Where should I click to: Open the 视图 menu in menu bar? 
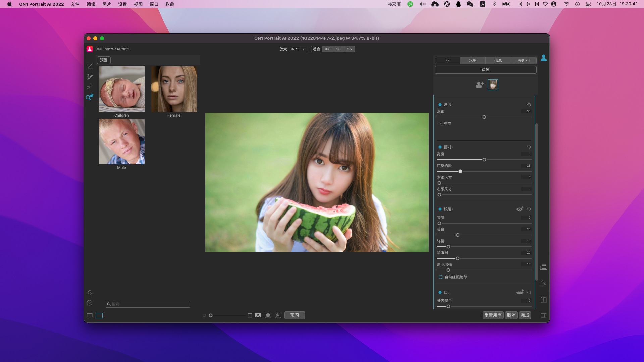pyautogui.click(x=138, y=4)
